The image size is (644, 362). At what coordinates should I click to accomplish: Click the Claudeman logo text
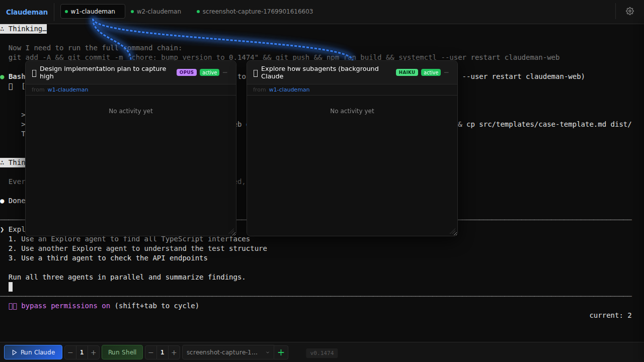pos(27,12)
